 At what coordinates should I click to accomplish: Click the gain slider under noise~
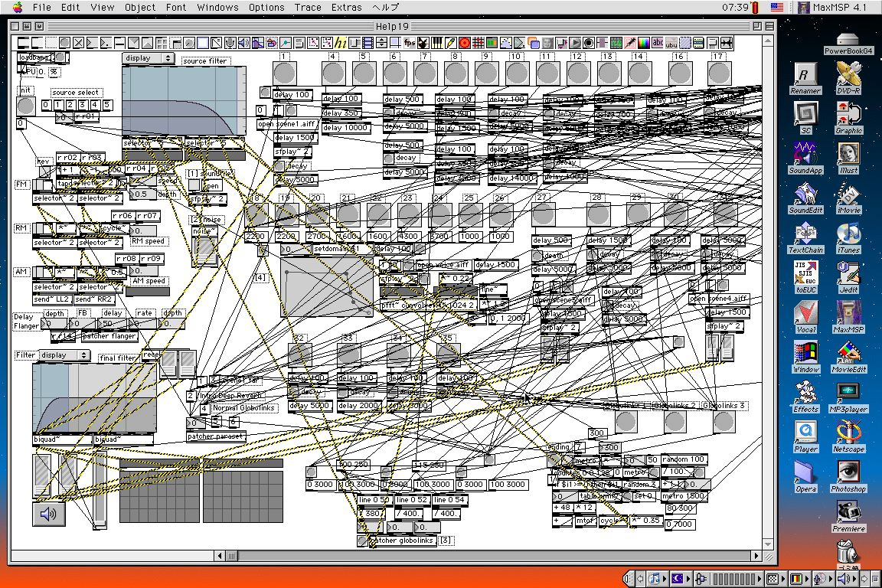click(x=204, y=250)
